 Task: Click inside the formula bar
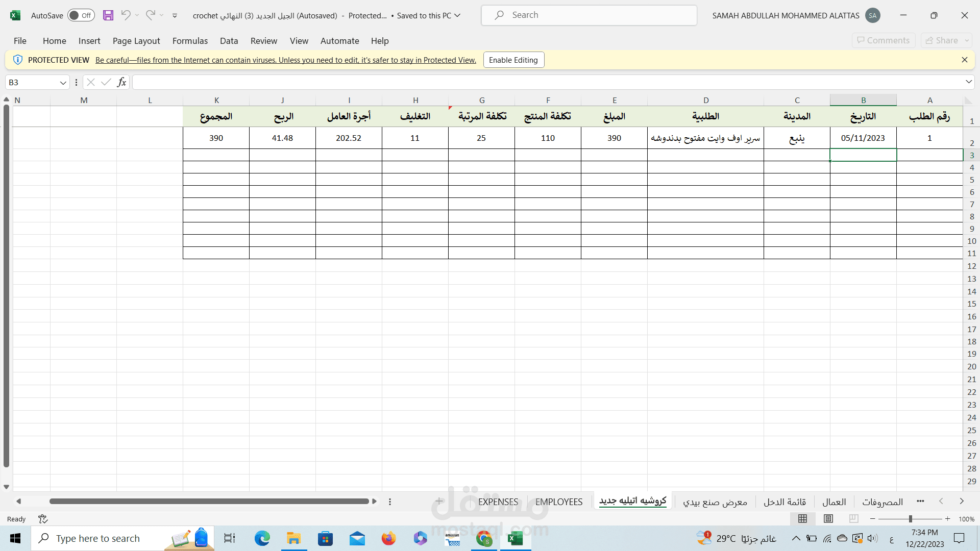pos(548,82)
